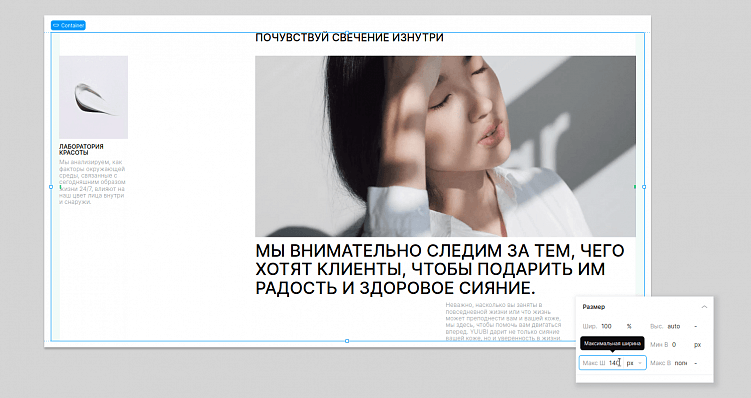Select heading ПОЧУВСТВУЙ СВЕЧЕНИЕ ИЗНУТРИ
The height and width of the screenshot is (398, 751).
349,37
